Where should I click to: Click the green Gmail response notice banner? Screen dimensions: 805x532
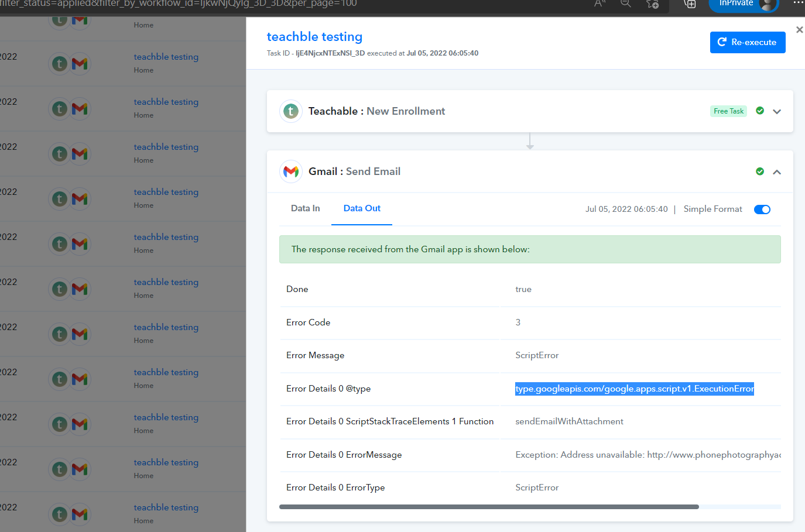530,249
